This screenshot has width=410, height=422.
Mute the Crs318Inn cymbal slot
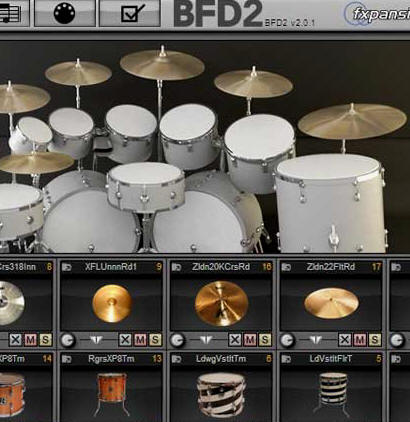click(x=30, y=340)
